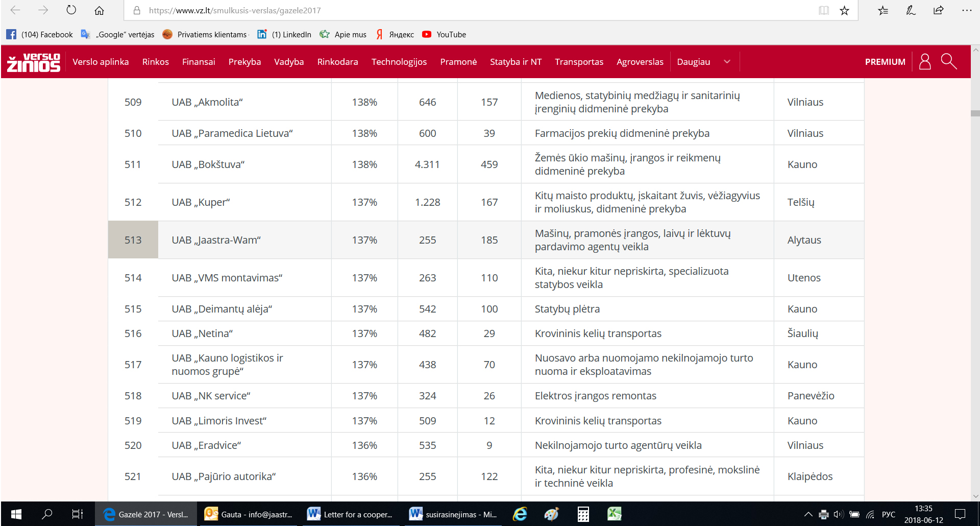Add this page to favorites
The width and height of the screenshot is (980, 526).
(845, 10)
